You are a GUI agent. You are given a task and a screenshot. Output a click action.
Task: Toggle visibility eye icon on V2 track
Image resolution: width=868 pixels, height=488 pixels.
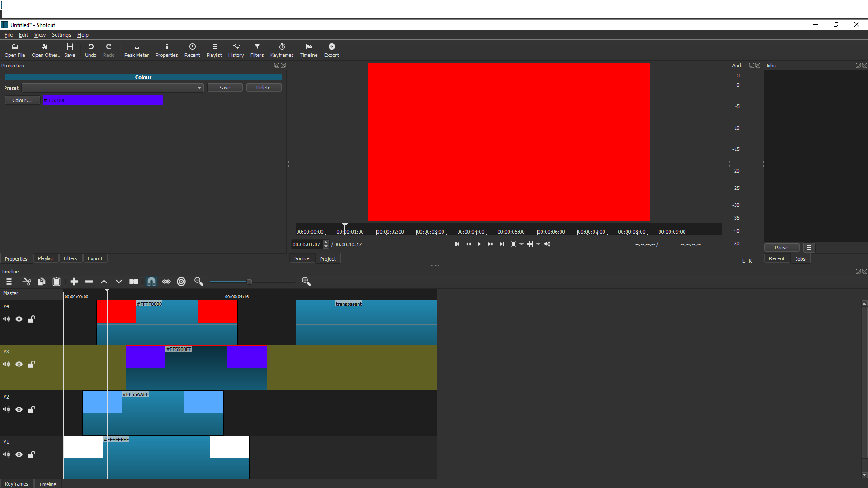coord(19,409)
